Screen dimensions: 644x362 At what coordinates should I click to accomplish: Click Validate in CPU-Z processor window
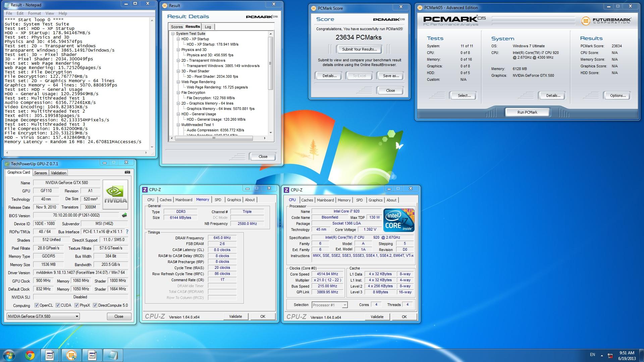click(377, 317)
